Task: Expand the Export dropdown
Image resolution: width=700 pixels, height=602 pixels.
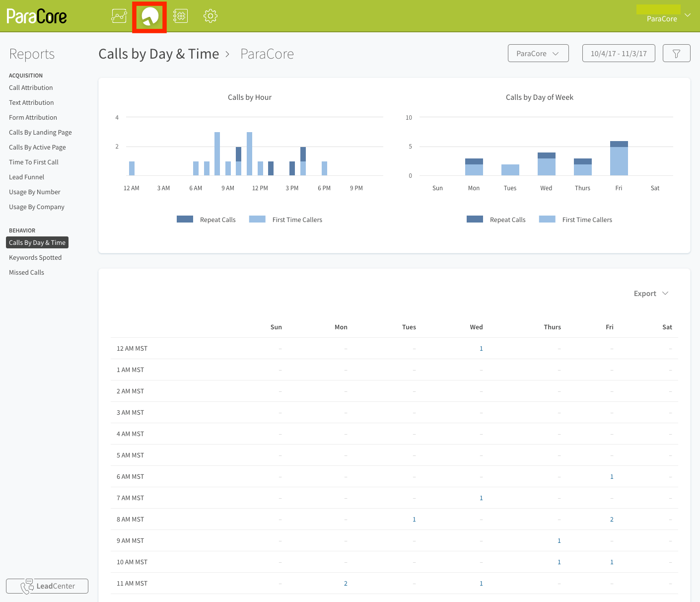Action: pyautogui.click(x=651, y=294)
